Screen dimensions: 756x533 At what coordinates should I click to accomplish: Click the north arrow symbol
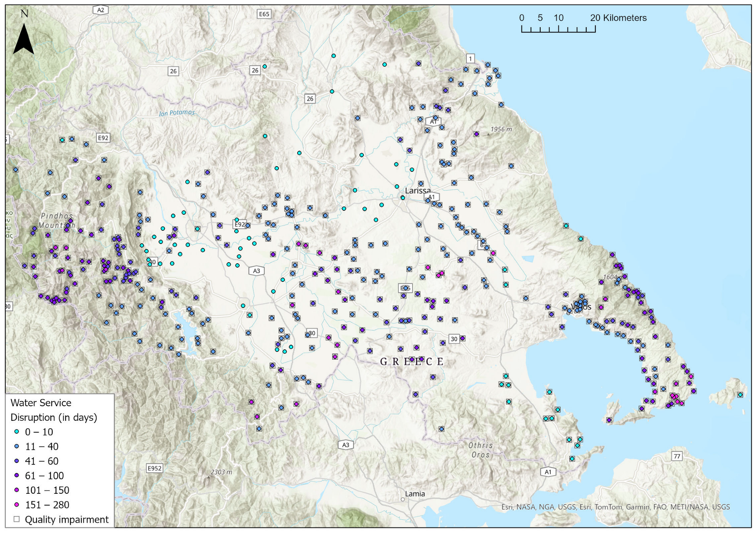(24, 39)
